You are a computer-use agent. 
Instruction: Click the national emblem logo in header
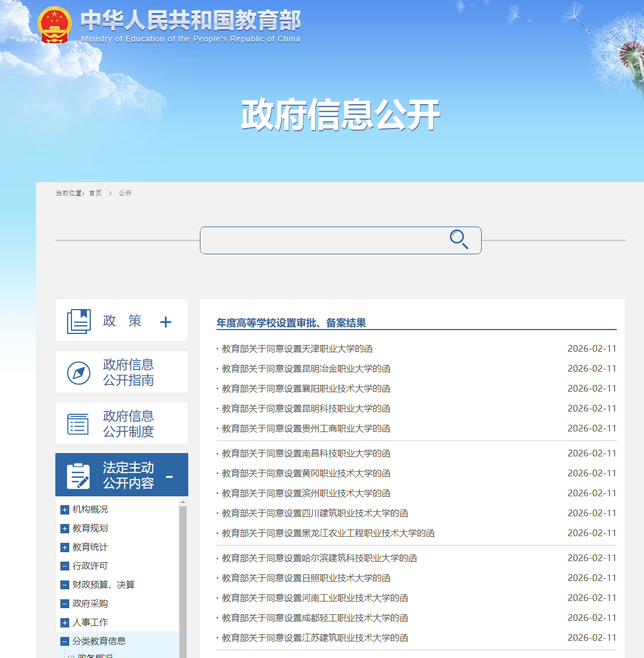click(54, 23)
